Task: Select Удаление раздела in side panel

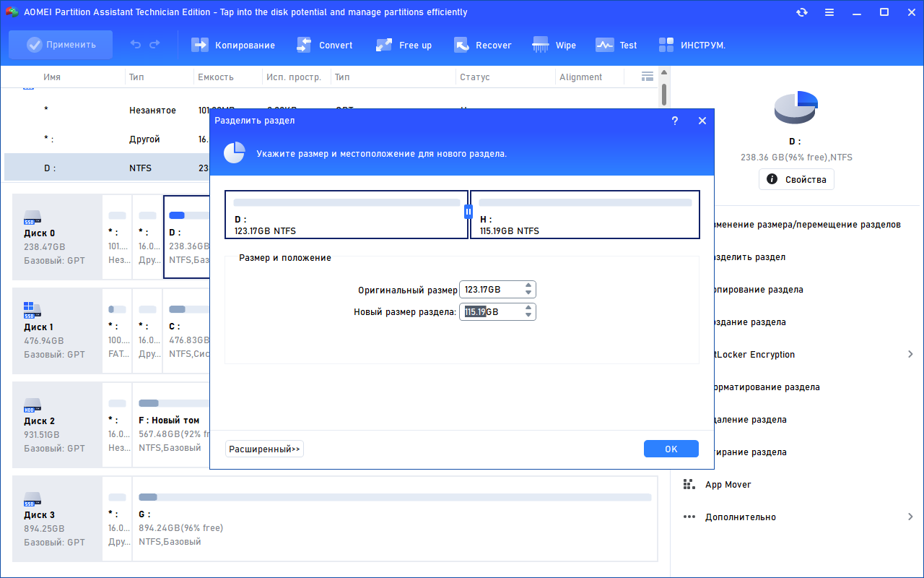Action: 751,420
